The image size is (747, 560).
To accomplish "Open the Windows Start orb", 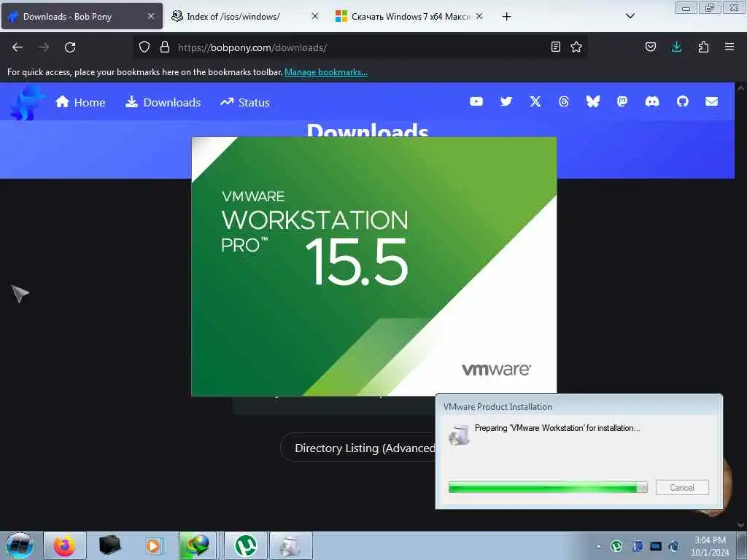I will [x=20, y=545].
